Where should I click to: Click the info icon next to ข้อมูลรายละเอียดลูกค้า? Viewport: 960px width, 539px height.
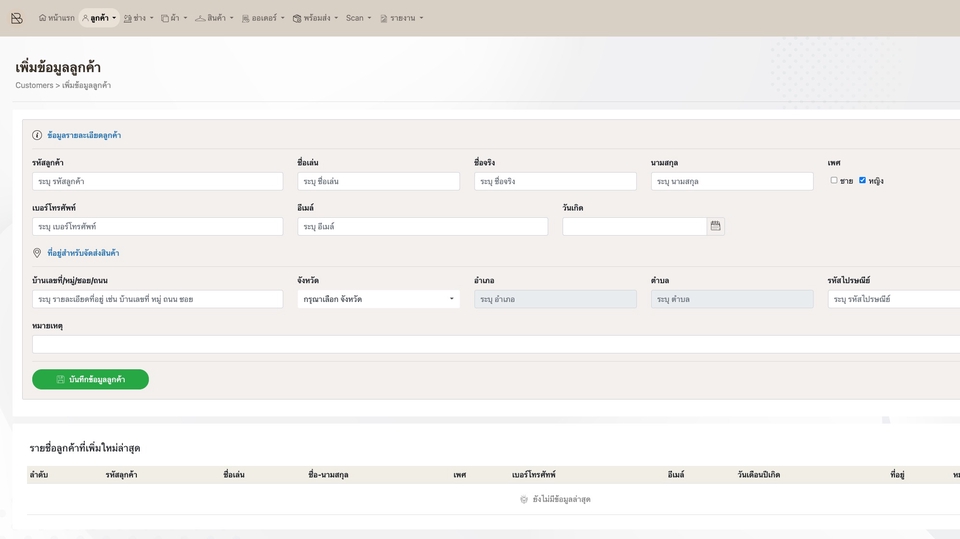pos(37,135)
